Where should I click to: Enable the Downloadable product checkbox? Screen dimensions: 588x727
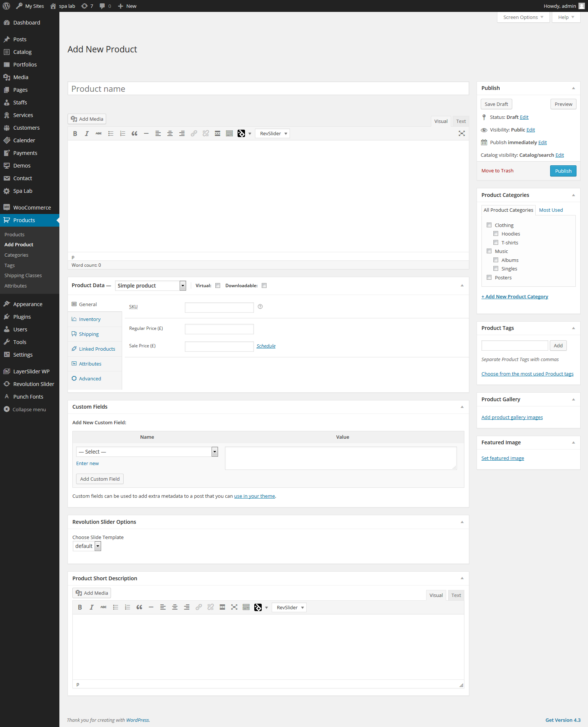[264, 286]
